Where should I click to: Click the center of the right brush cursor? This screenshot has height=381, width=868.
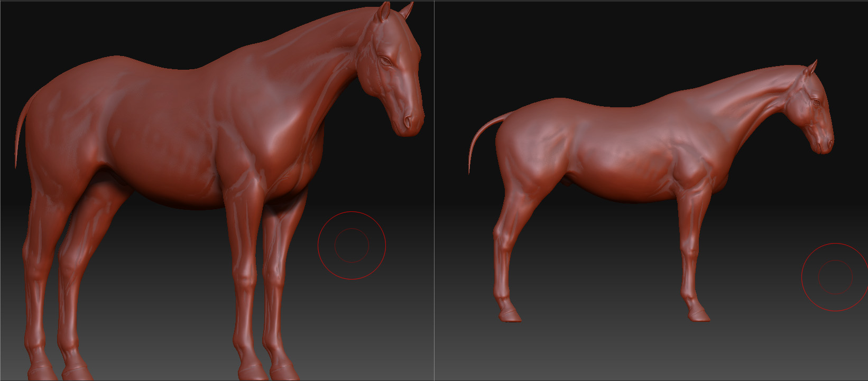click(x=835, y=277)
